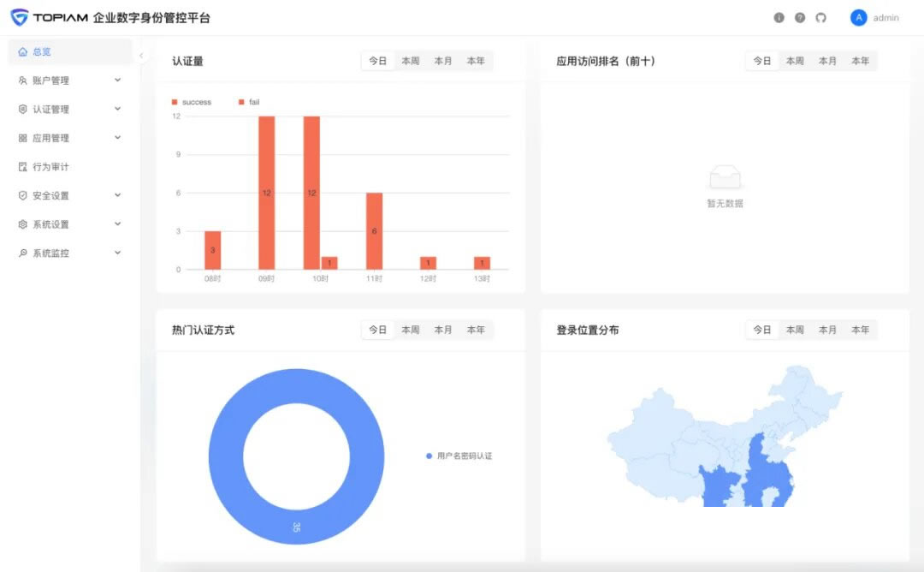
Task: Click the 登录位置分布 panel title
Action: (588, 330)
